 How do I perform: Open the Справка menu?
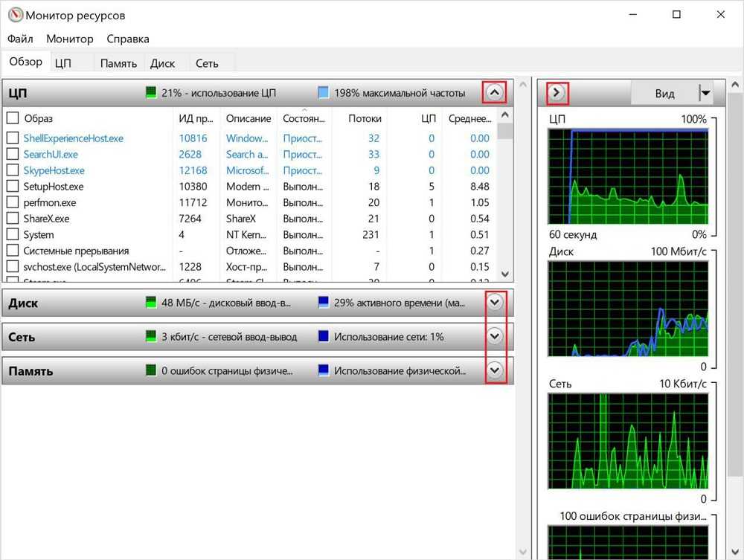click(127, 39)
